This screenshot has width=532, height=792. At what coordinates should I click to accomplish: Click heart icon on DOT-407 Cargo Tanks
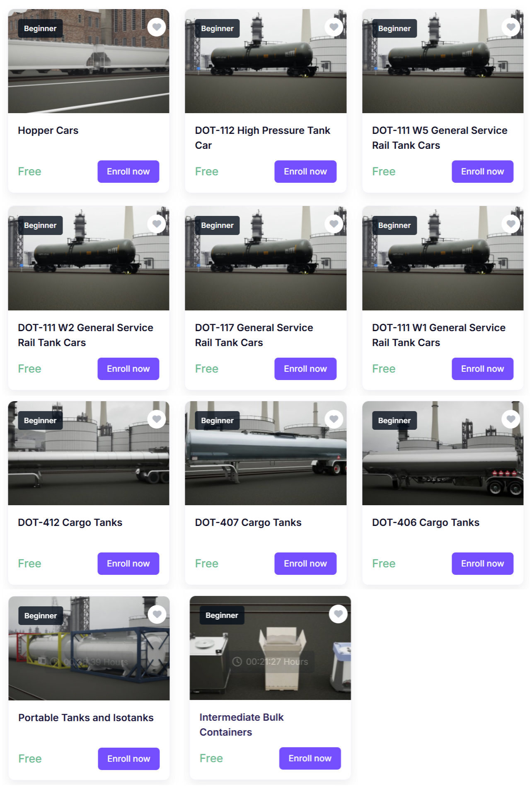[x=334, y=419]
